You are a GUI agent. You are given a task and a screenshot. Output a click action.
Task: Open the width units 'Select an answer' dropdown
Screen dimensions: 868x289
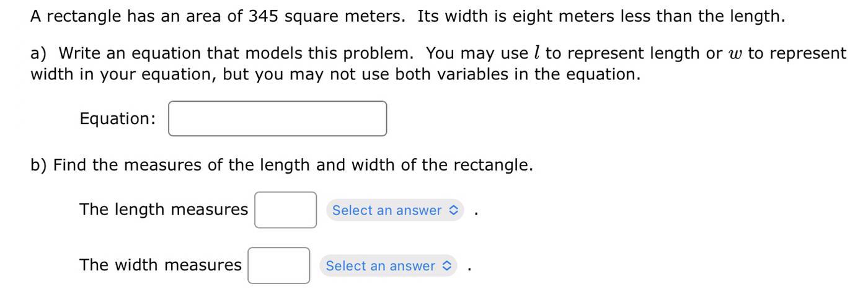pyautogui.click(x=388, y=266)
